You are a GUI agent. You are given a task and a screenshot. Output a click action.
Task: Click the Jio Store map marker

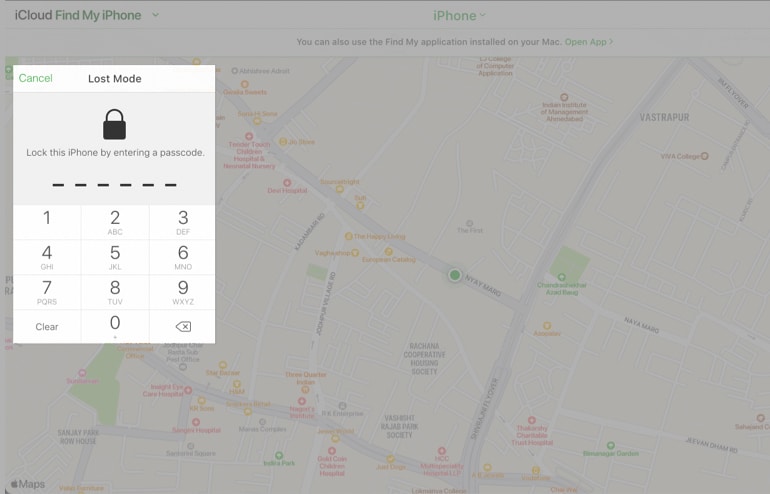click(283, 141)
